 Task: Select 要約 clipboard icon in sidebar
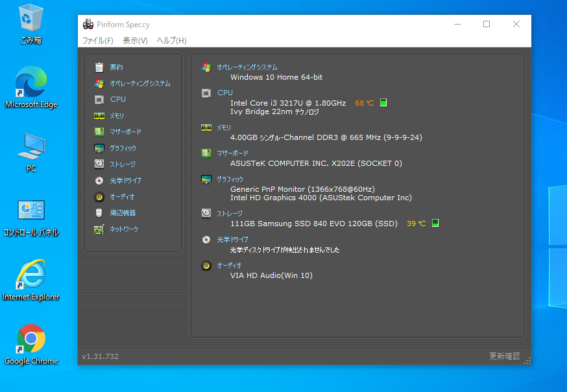tap(99, 67)
